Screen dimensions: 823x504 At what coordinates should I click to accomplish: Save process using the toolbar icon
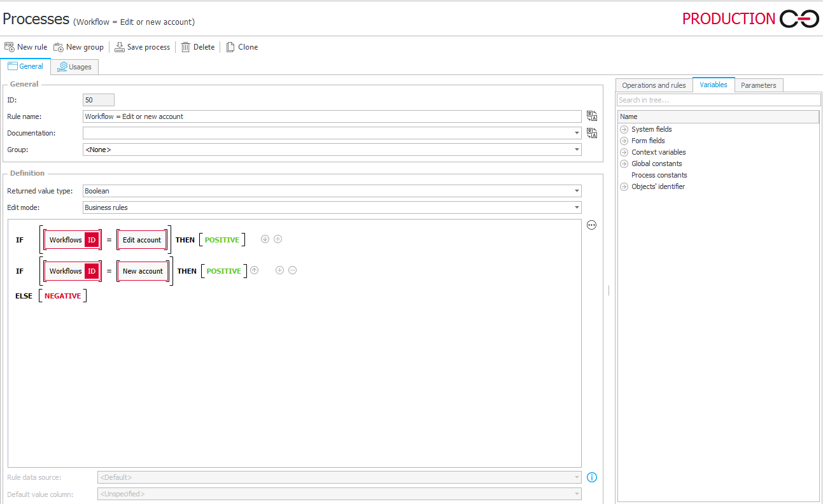[x=143, y=46]
